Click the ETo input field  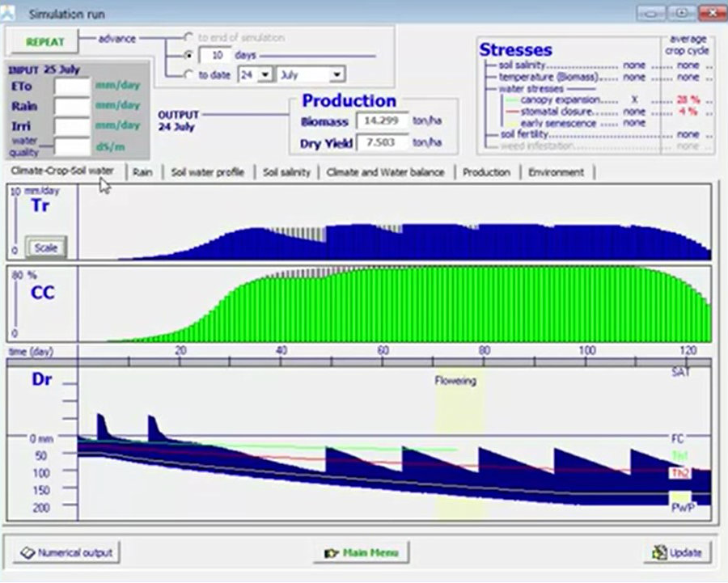click(72, 87)
